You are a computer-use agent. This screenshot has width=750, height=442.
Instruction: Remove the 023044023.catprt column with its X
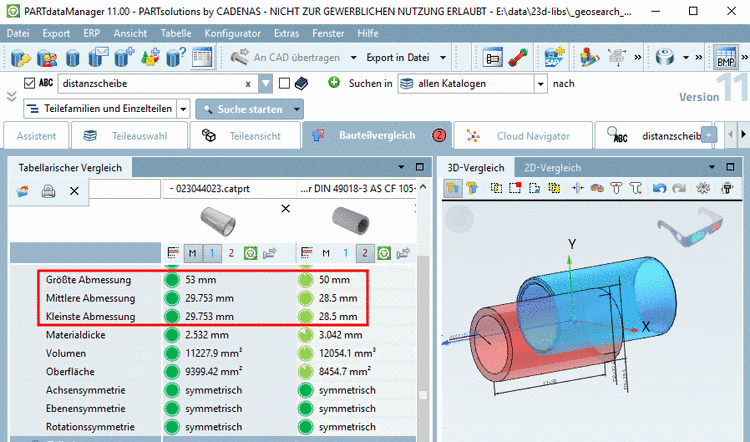(x=286, y=209)
